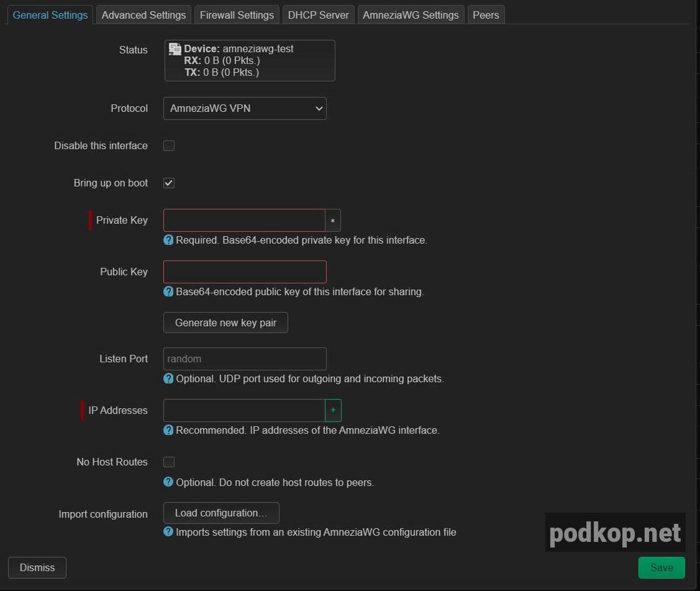Click Generate new key pair
Viewport: 700px width, 591px height.
225,323
